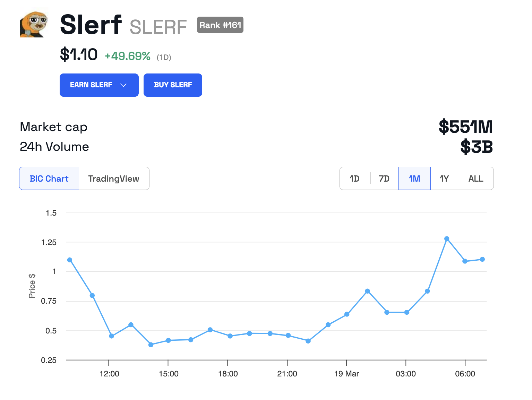Click the last data point on the chart
This screenshot has height=400, width=532.
482,259
